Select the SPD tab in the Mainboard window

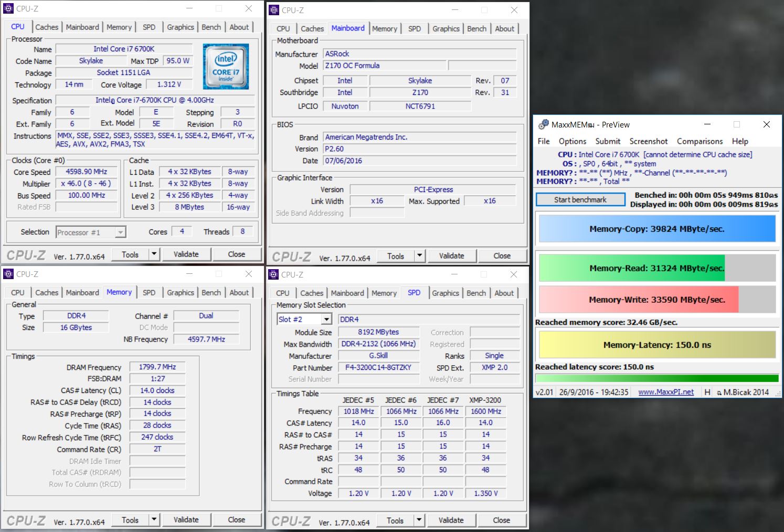pos(415,29)
